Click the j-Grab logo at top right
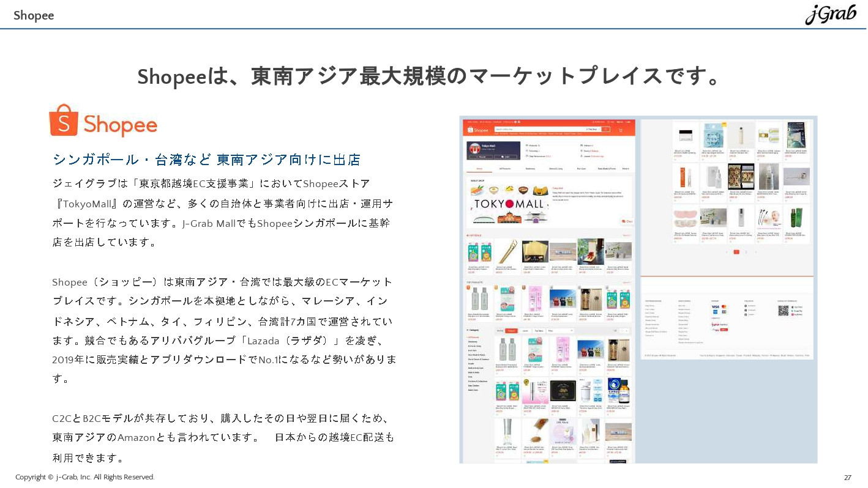This screenshot has height=488, width=868. tap(831, 13)
